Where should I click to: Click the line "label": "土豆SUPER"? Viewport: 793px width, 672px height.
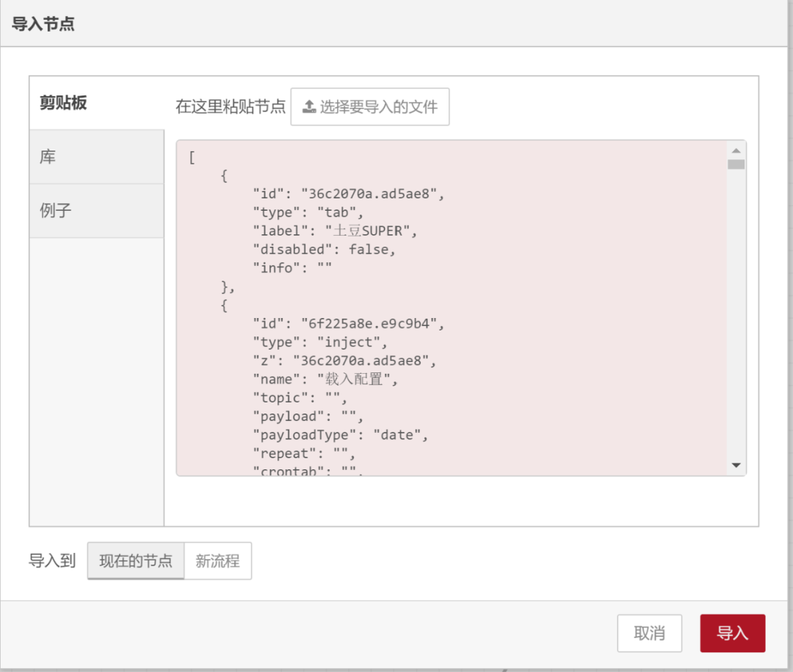(x=335, y=231)
